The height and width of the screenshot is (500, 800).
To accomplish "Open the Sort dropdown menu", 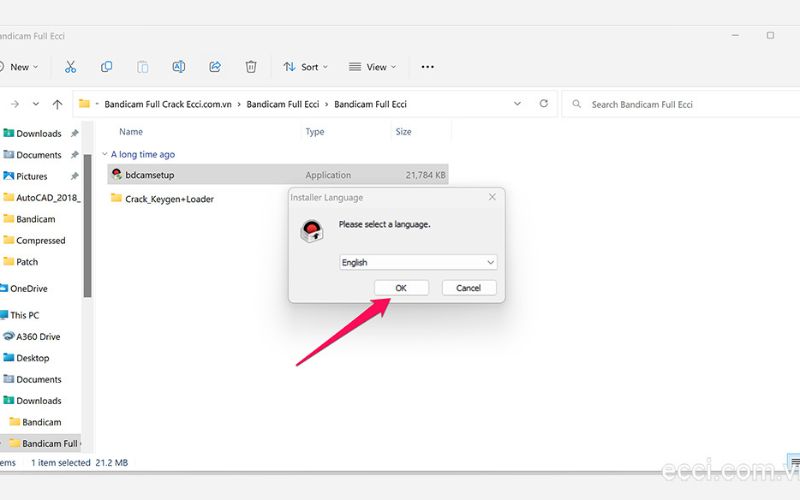I will [305, 67].
